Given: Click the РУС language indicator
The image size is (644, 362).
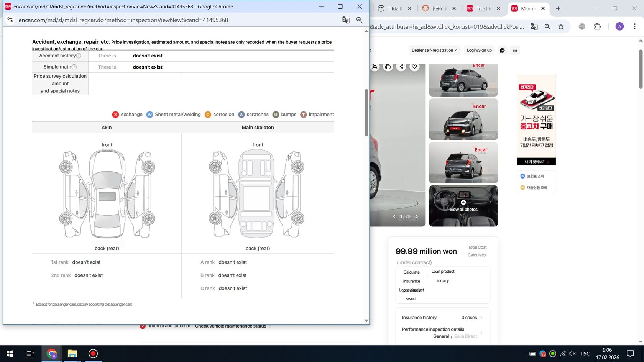Looking at the screenshot, I should [x=585, y=354].
